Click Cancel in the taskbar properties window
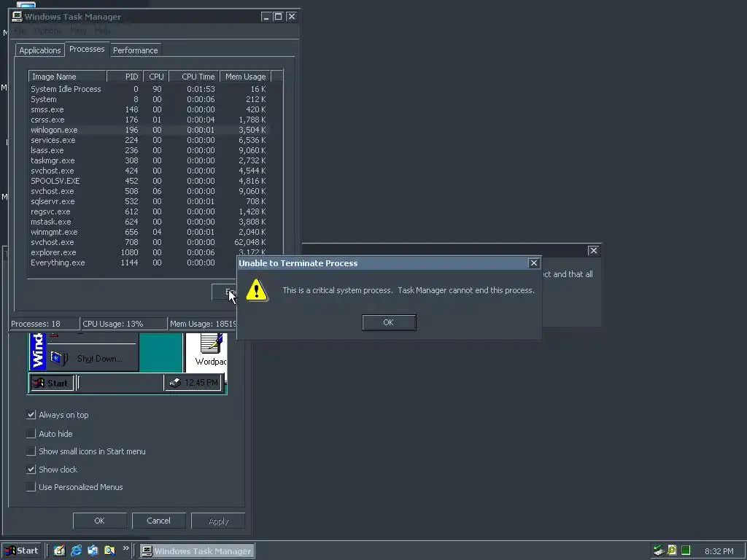Image resolution: width=747 pixels, height=560 pixels. pyautogui.click(x=158, y=521)
